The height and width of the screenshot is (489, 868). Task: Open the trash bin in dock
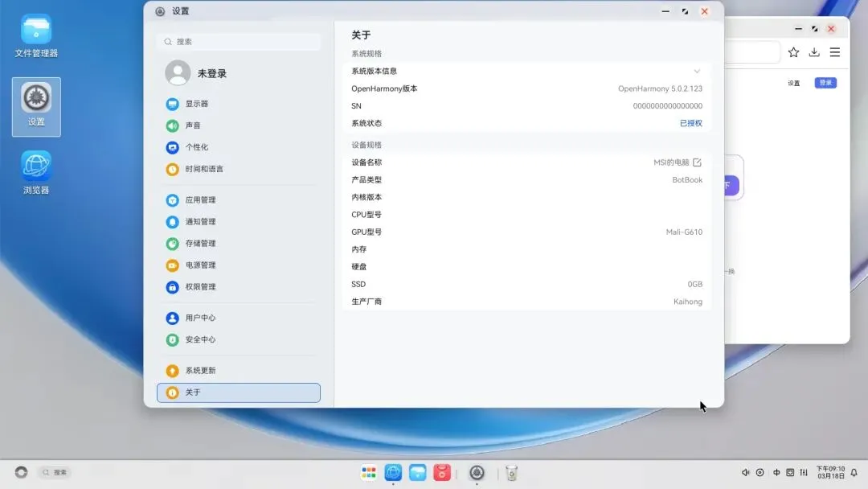(511, 473)
